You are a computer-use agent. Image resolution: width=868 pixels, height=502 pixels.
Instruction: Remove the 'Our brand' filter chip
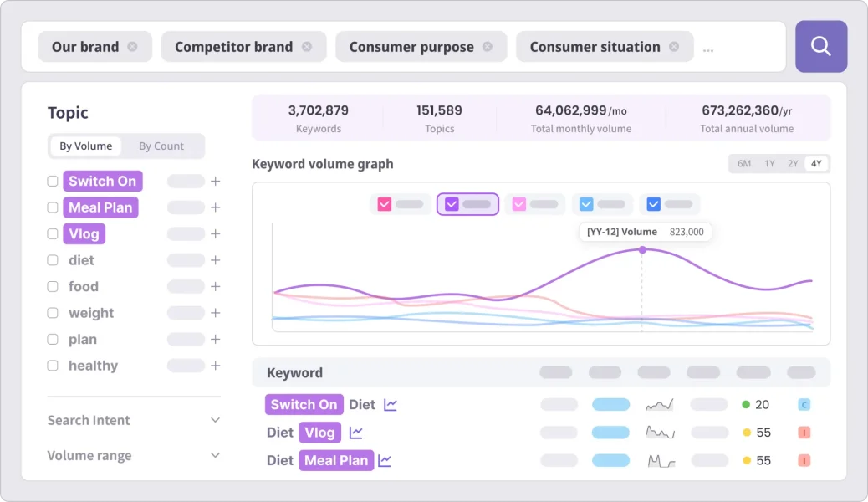pyautogui.click(x=132, y=47)
